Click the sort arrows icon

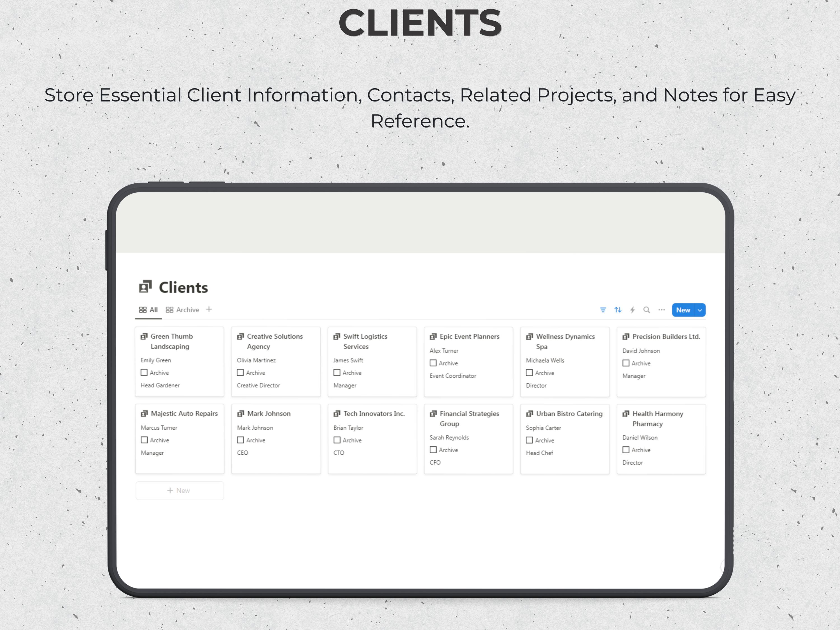618,310
